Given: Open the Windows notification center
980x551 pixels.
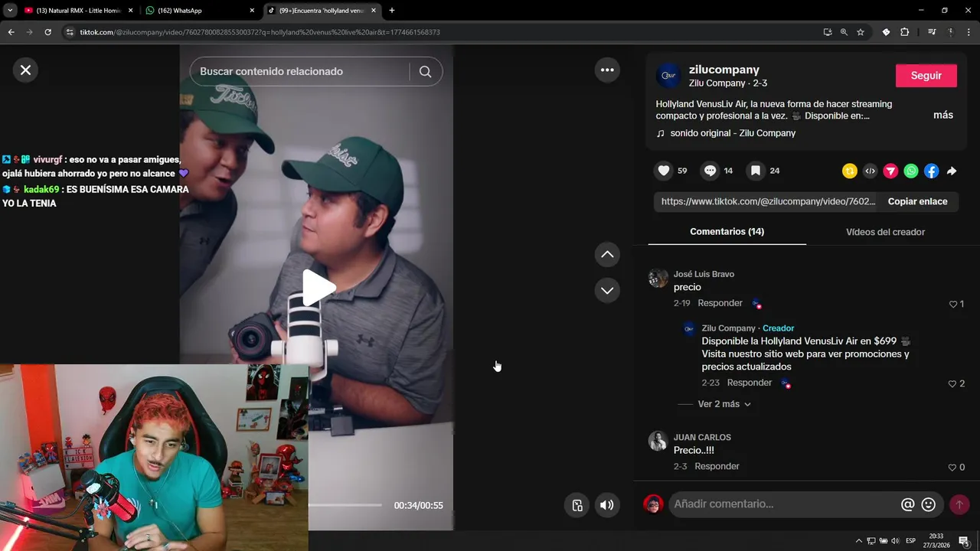Looking at the screenshot, I should point(964,541).
